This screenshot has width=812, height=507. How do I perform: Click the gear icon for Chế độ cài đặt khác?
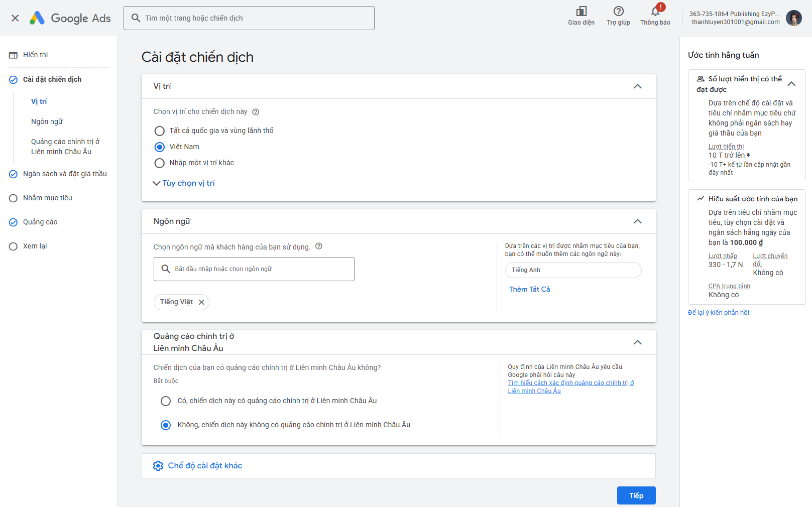pyautogui.click(x=158, y=466)
